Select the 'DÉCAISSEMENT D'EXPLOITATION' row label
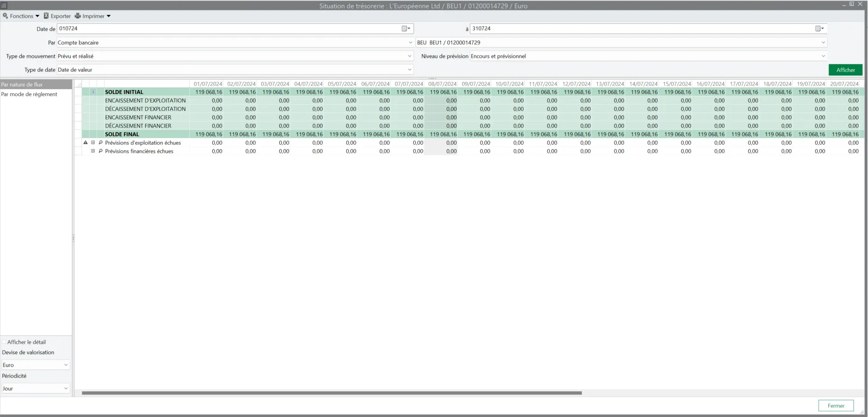 click(x=145, y=109)
